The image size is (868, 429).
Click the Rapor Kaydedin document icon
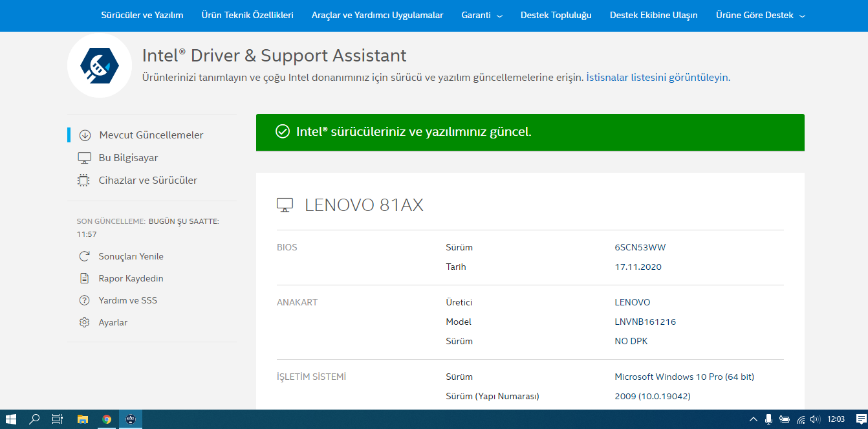click(x=84, y=278)
